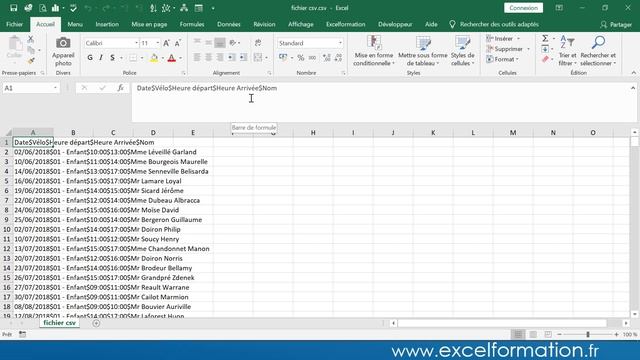Image resolution: width=640 pixels, height=360 pixels.
Task: Open Trier et filtrer menu
Action: pyautogui.click(x=567, y=51)
